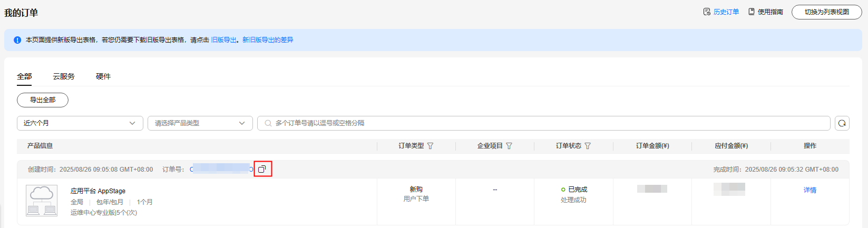Switch to the 硬件 tab
868x228 pixels.
pos(103,76)
